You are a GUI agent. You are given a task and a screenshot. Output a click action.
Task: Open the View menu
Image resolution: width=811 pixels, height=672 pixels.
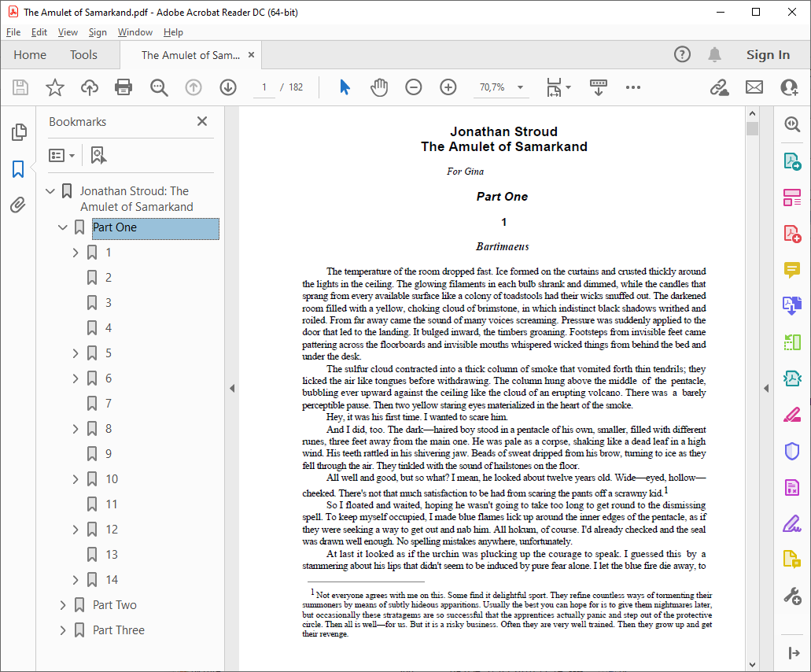pos(68,32)
